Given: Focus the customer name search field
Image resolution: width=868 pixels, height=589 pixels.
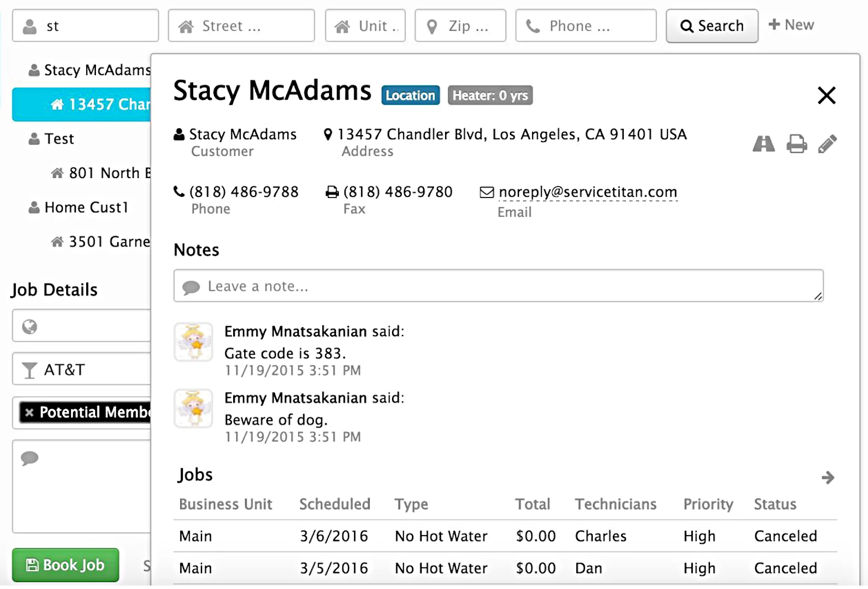Looking at the screenshot, I should 85,26.
